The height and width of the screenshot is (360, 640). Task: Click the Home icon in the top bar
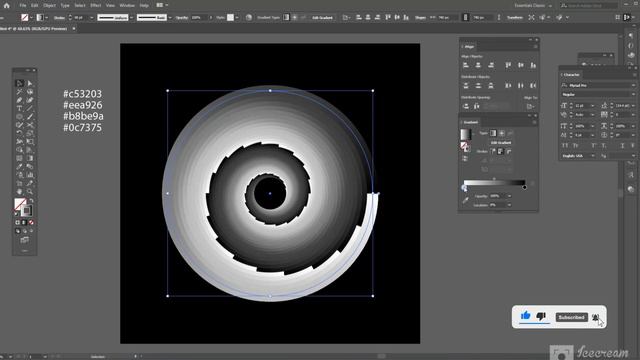(x=7, y=5)
